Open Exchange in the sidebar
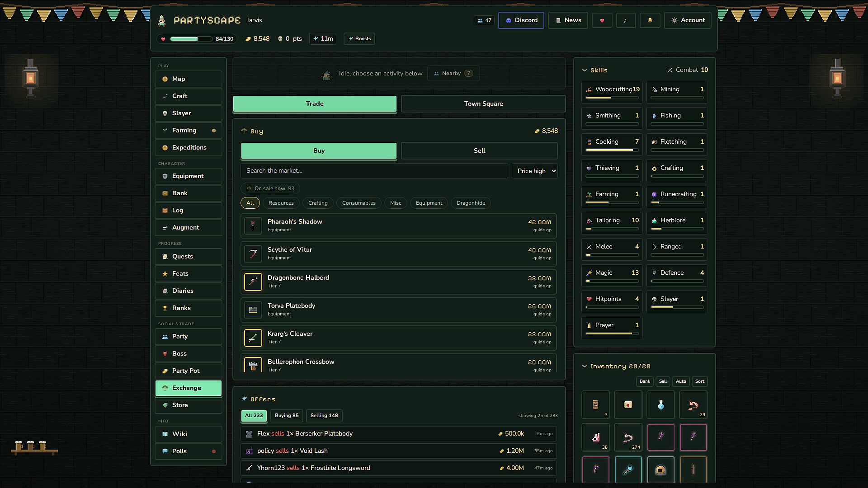Image resolution: width=868 pixels, height=488 pixels. coord(189,388)
